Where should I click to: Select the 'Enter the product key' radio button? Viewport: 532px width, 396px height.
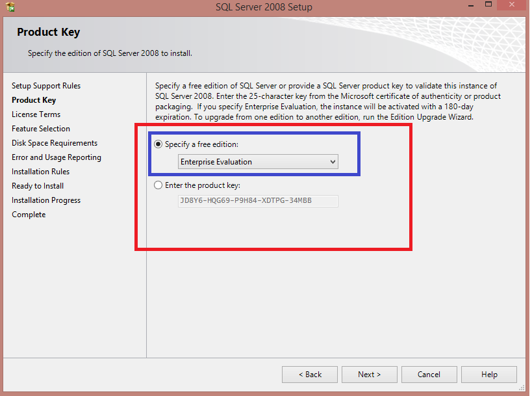(158, 185)
